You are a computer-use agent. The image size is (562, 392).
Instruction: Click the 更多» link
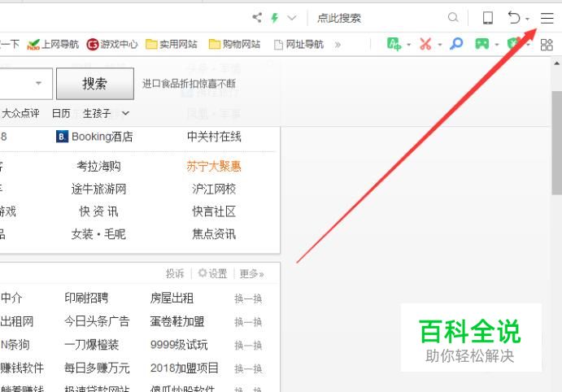pos(251,274)
